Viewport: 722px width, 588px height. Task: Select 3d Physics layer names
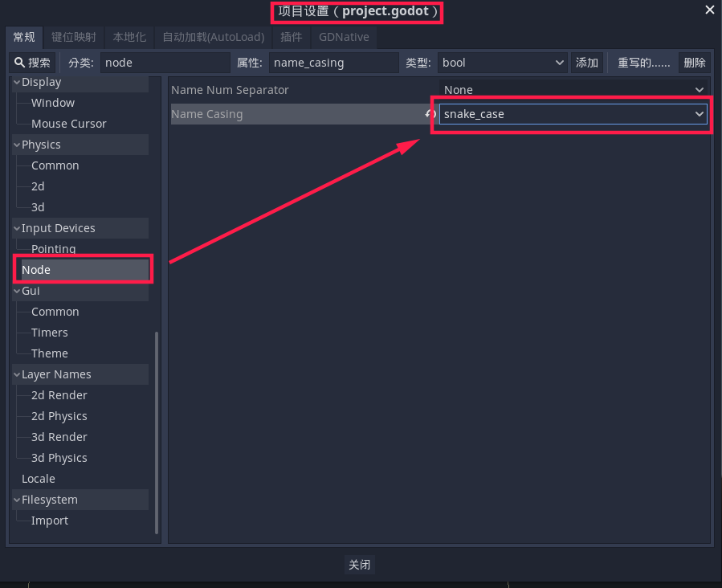click(59, 458)
